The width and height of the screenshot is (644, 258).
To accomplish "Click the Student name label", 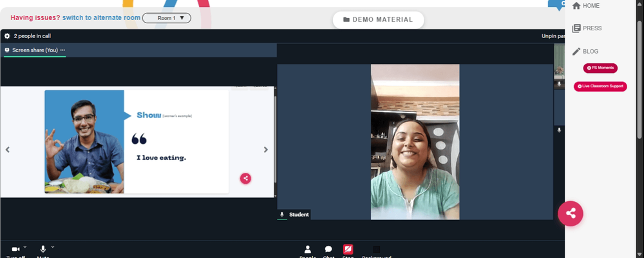I will [x=299, y=215].
